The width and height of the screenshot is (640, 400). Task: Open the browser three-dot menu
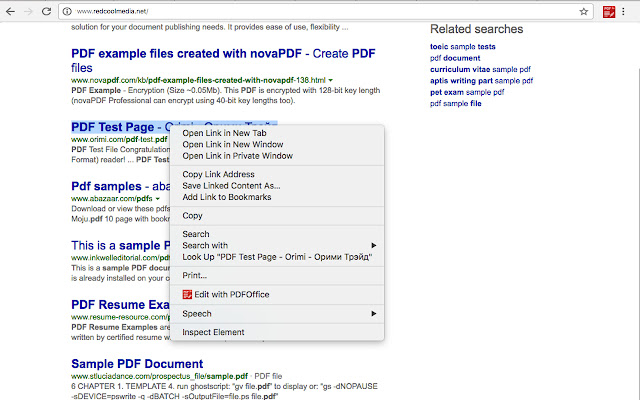point(623,11)
